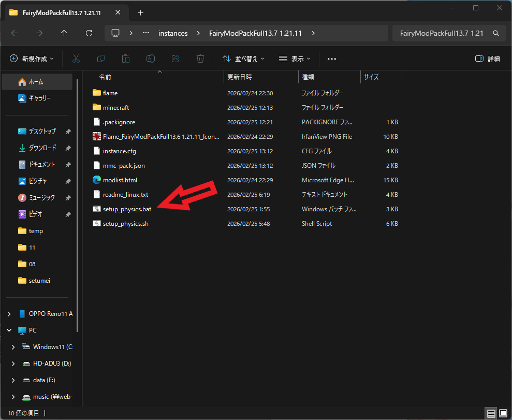Click the Rename icon in toolbar
The width and height of the screenshot is (512, 420).
coord(150,59)
